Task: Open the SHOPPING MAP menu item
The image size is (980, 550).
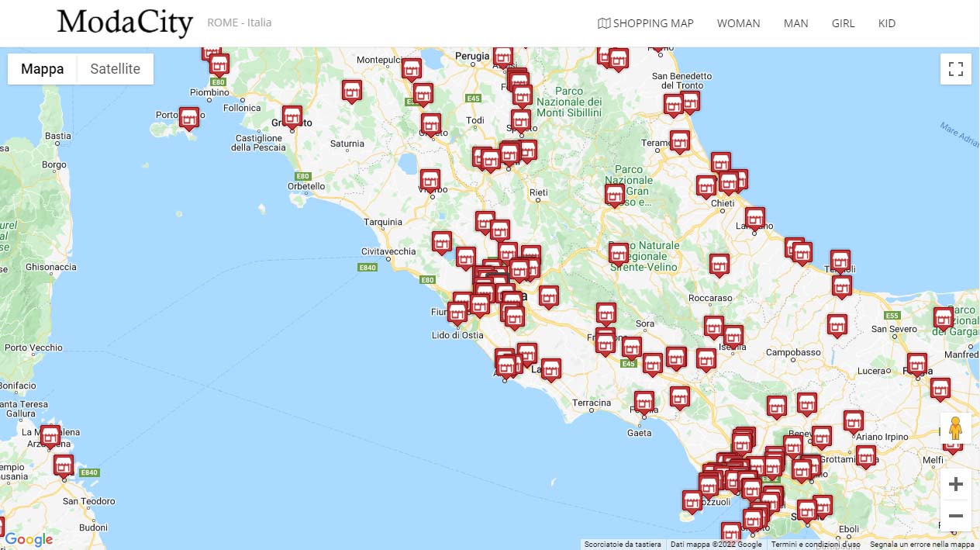Action: point(645,23)
